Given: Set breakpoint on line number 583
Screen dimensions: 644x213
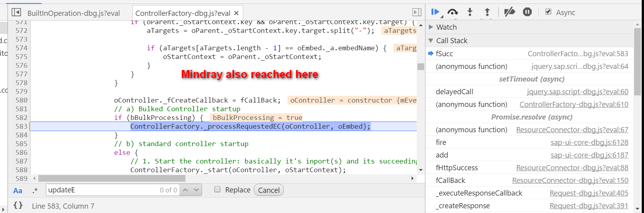Looking at the screenshot, I should (x=21, y=126).
